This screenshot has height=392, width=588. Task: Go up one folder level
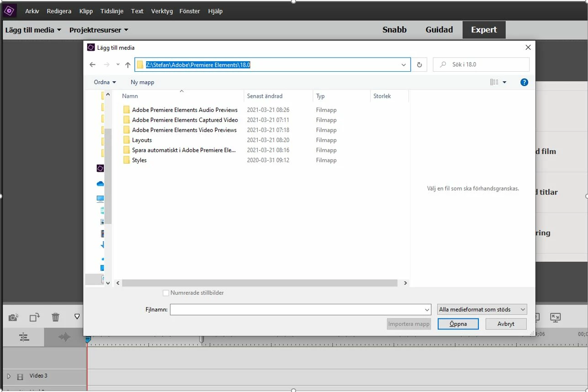coord(128,65)
